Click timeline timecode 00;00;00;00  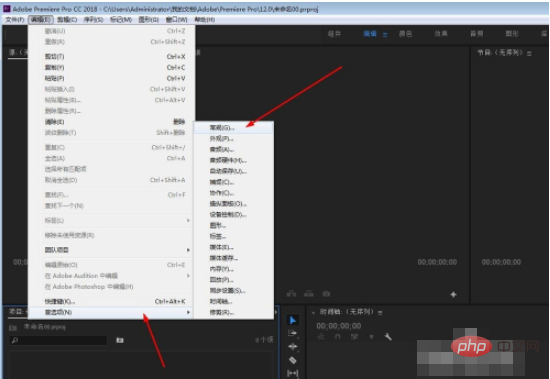(x=338, y=326)
